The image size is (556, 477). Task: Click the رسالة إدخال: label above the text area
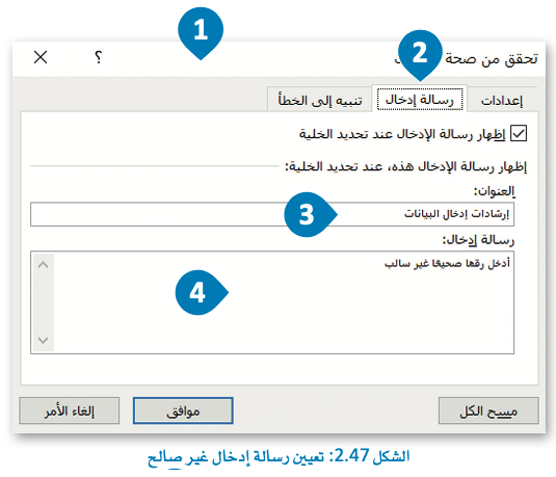[478, 240]
